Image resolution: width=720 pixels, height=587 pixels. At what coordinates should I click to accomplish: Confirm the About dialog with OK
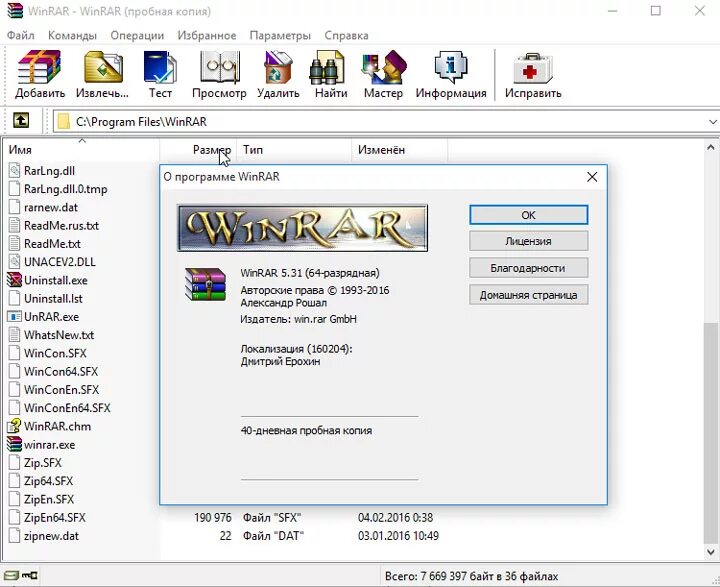(529, 215)
